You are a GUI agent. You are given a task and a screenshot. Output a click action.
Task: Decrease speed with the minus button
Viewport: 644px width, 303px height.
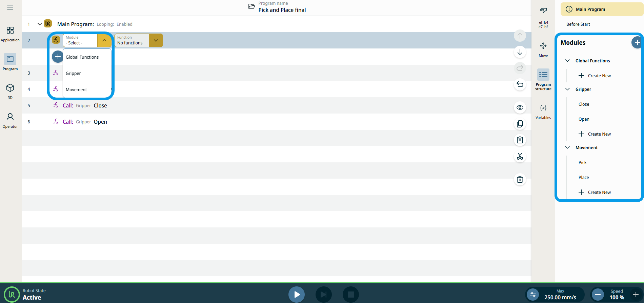[598, 295]
